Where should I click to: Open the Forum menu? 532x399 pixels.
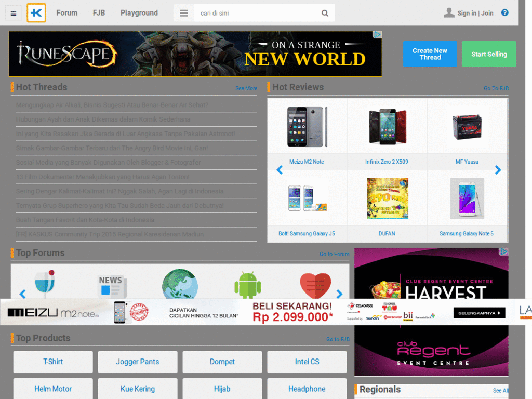tap(67, 13)
